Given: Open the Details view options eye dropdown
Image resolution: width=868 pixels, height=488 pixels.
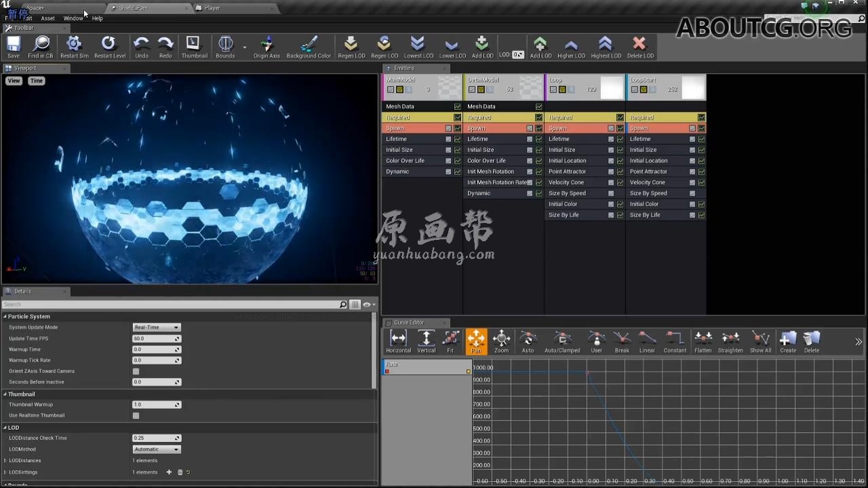Looking at the screenshot, I should [x=368, y=305].
